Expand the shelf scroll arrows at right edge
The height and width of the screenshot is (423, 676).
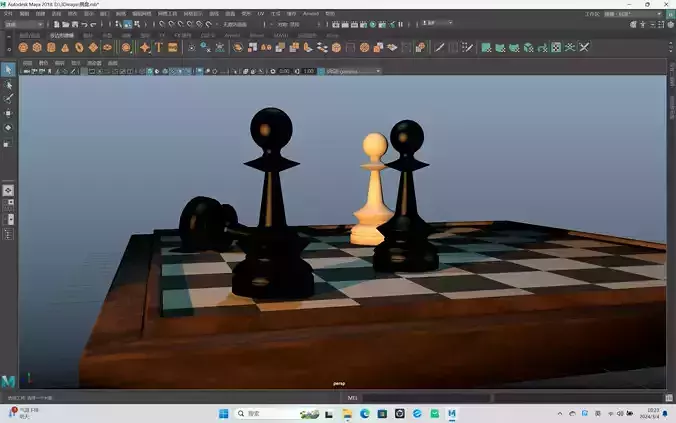pyautogui.click(x=670, y=47)
